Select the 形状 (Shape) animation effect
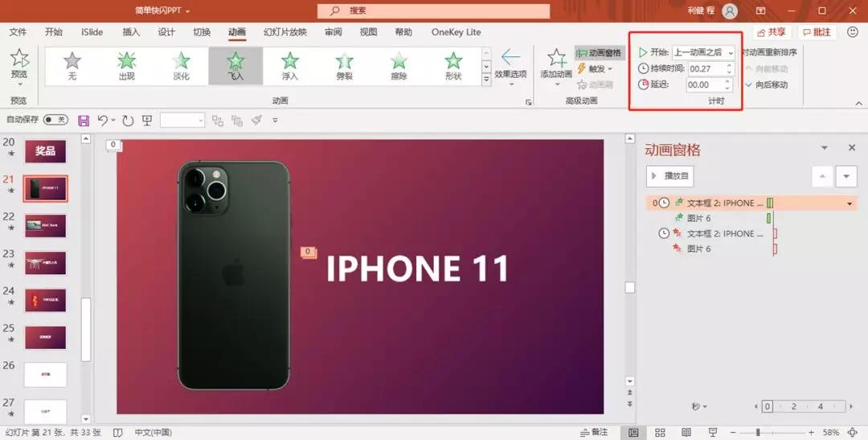The image size is (868, 440). pos(452,66)
